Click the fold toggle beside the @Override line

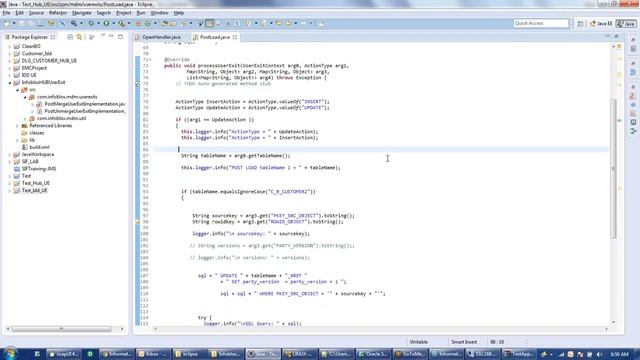pyautogui.click(x=150, y=60)
